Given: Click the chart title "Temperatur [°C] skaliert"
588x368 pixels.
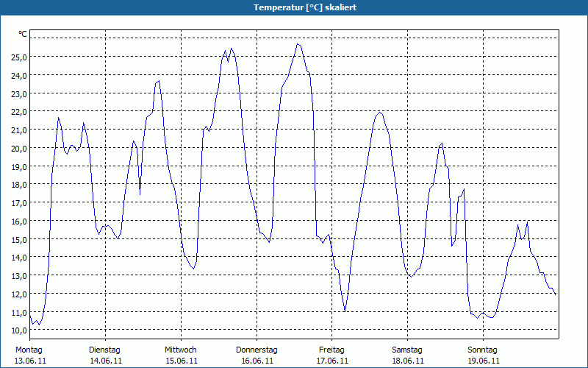Looking at the screenshot, I should tap(305, 7).
